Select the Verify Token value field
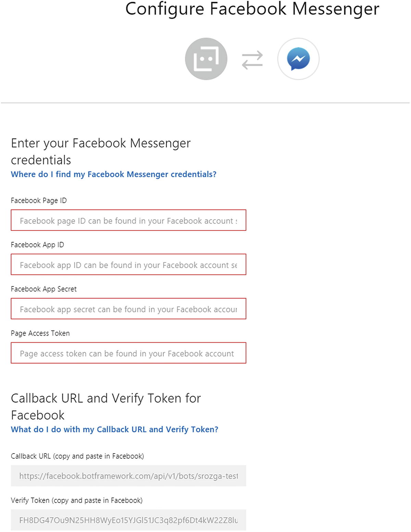This screenshot has width=411, height=532. point(128,520)
